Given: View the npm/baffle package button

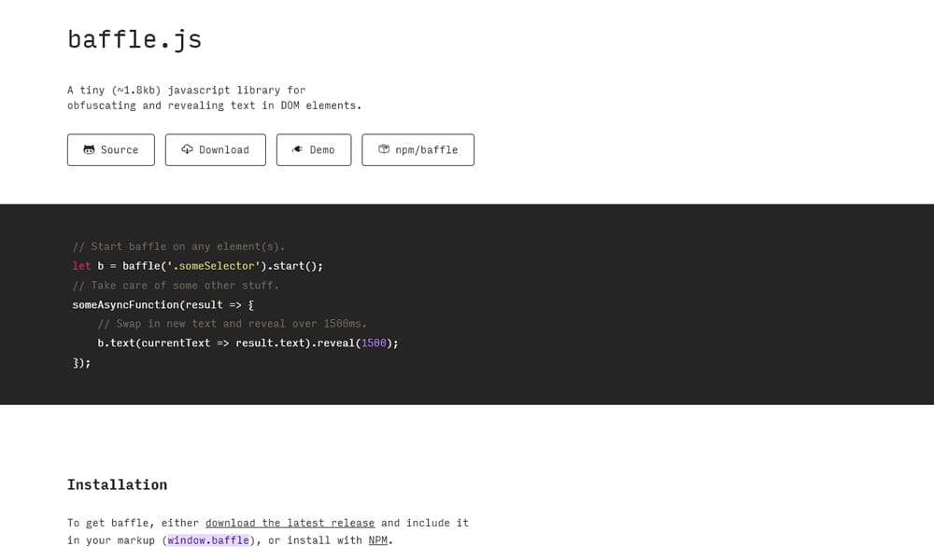Looking at the screenshot, I should [417, 149].
